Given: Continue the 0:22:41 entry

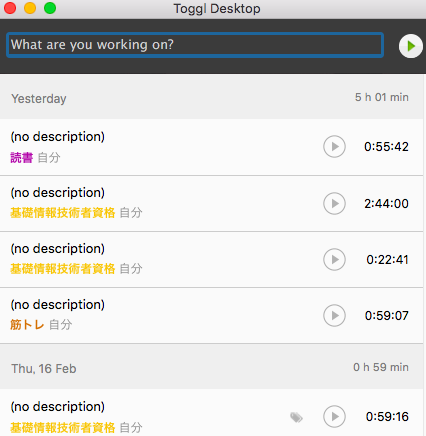Looking at the screenshot, I should (x=334, y=259).
